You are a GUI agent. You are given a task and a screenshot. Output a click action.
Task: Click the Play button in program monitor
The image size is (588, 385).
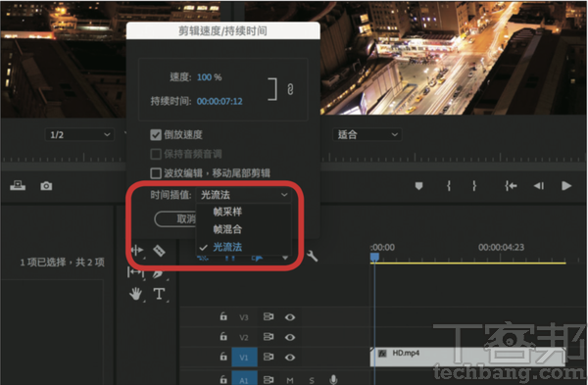pos(566,185)
